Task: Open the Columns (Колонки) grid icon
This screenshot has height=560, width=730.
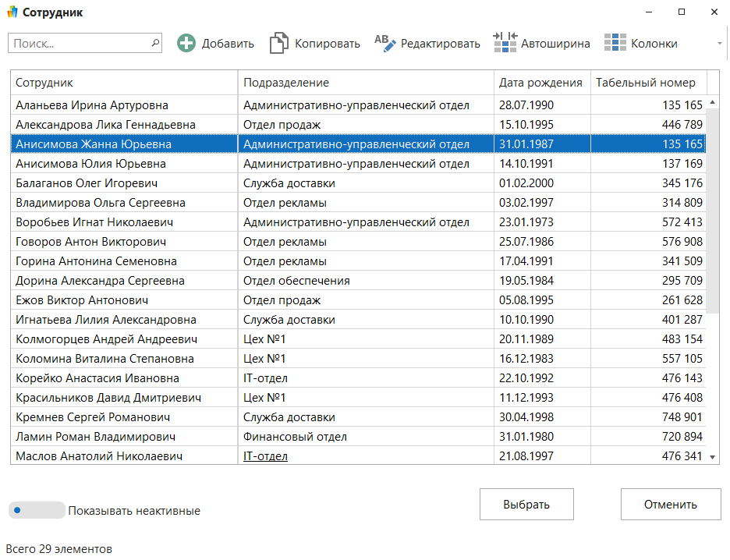Action: pyautogui.click(x=615, y=44)
